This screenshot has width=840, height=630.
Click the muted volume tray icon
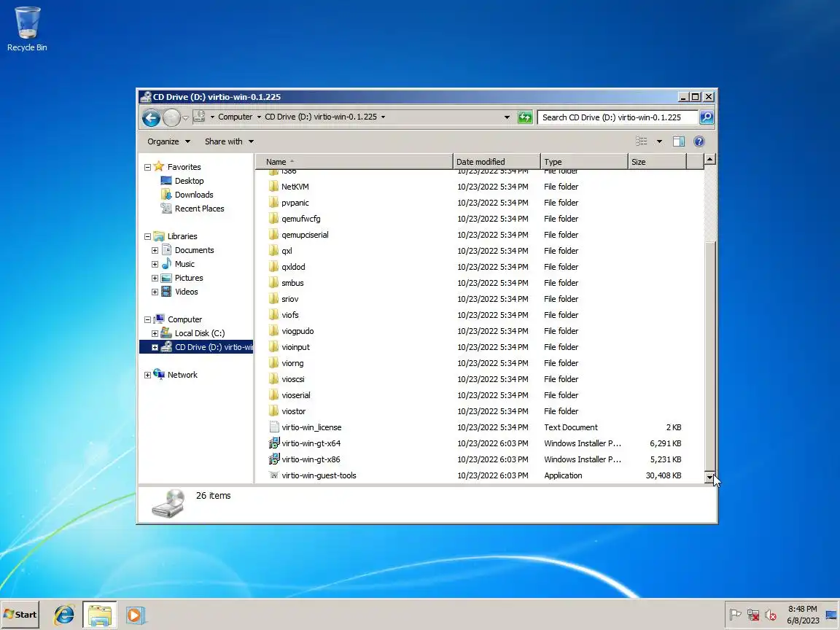click(771, 615)
